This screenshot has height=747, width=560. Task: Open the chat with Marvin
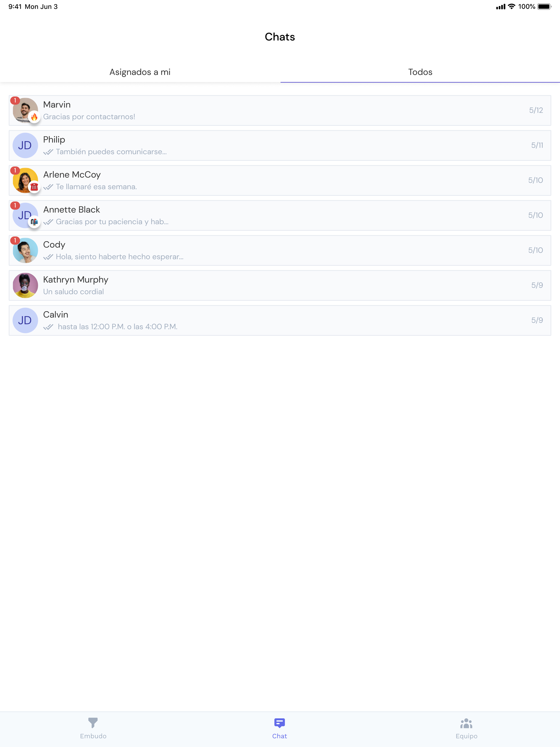coord(280,110)
